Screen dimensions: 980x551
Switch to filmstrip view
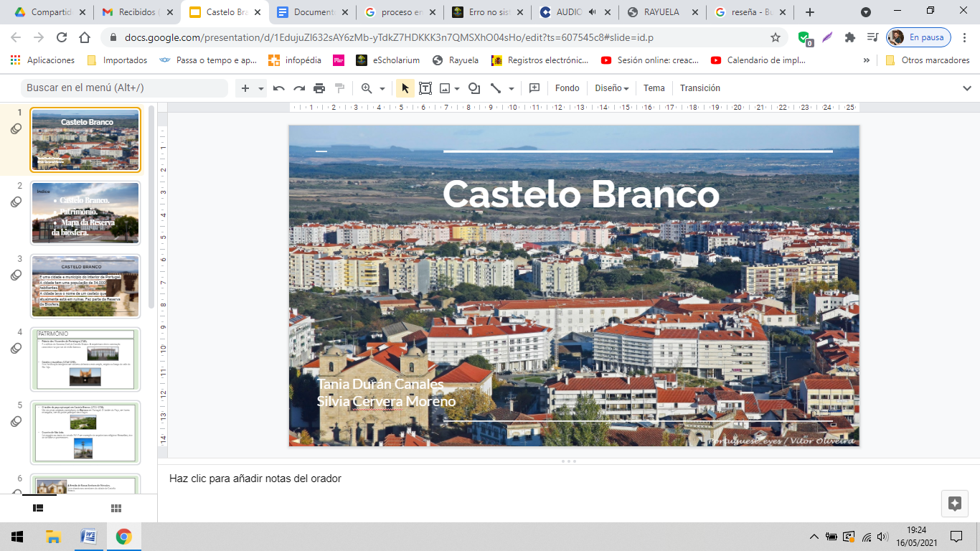(38, 508)
